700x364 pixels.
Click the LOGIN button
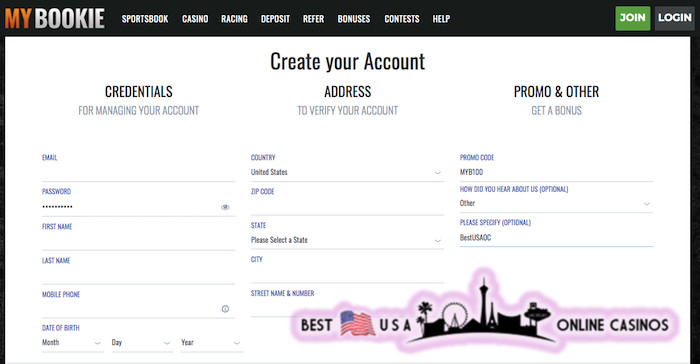[x=675, y=18]
